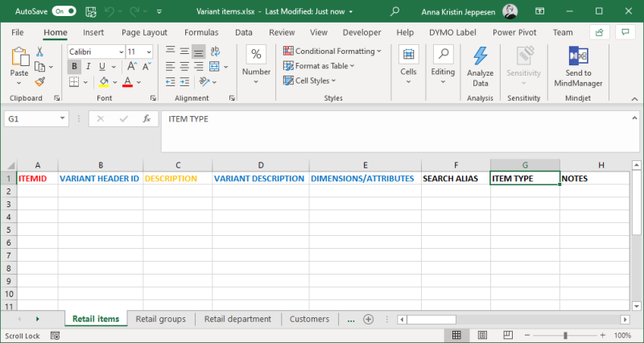This screenshot has height=343, width=644.
Task: Switch to the Formulas tab
Action: click(x=201, y=32)
